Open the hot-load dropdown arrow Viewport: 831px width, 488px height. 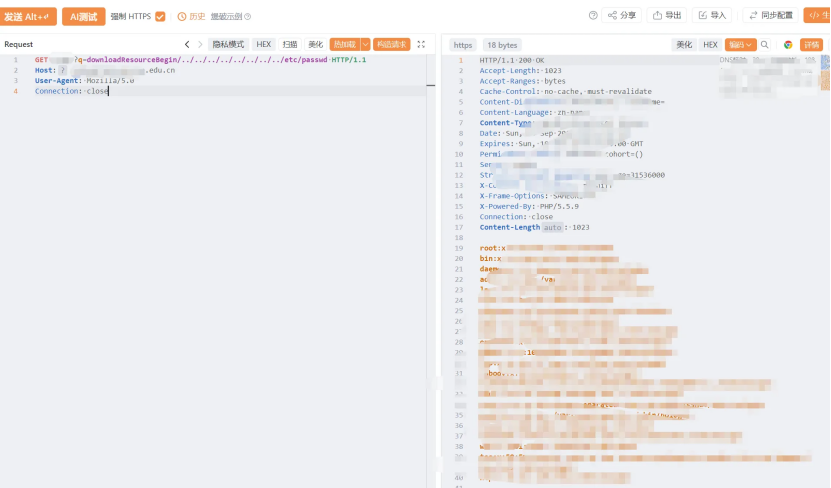[365, 45]
